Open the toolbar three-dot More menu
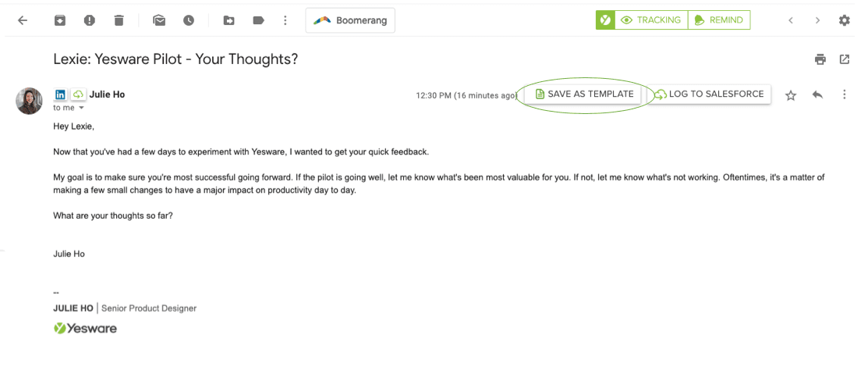 pos(285,20)
